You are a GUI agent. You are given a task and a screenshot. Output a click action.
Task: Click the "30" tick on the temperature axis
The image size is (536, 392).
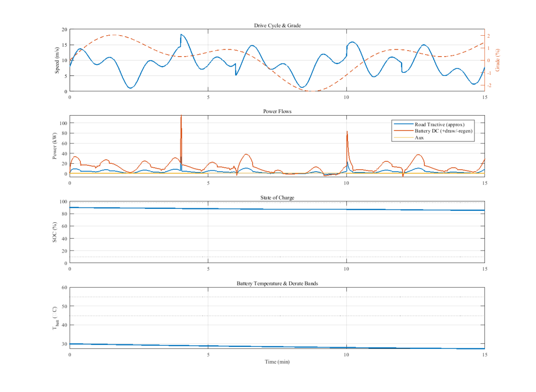click(64, 344)
